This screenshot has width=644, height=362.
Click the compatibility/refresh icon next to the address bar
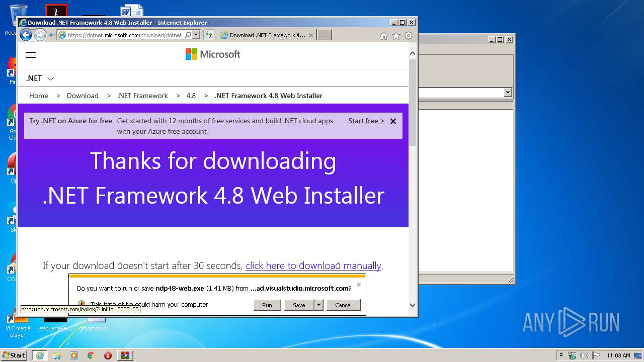click(x=209, y=35)
